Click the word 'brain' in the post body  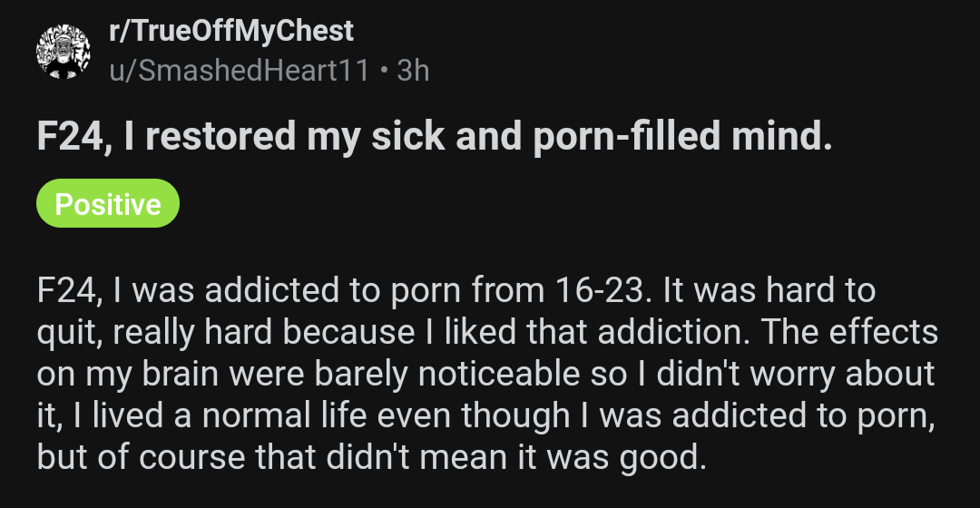pyautogui.click(x=181, y=374)
